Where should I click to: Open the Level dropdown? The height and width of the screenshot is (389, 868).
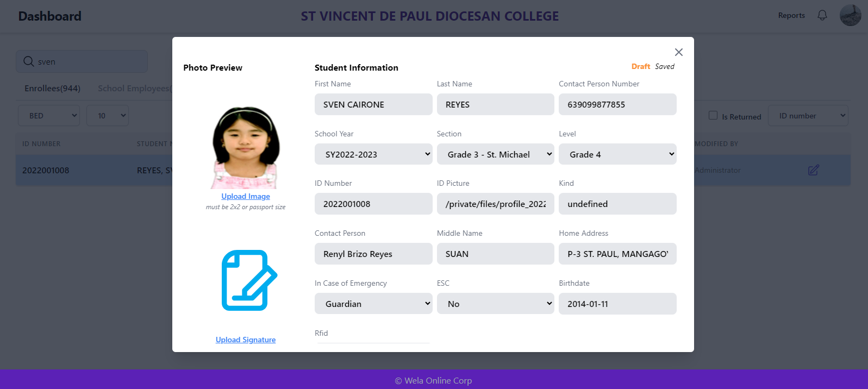pyautogui.click(x=617, y=154)
